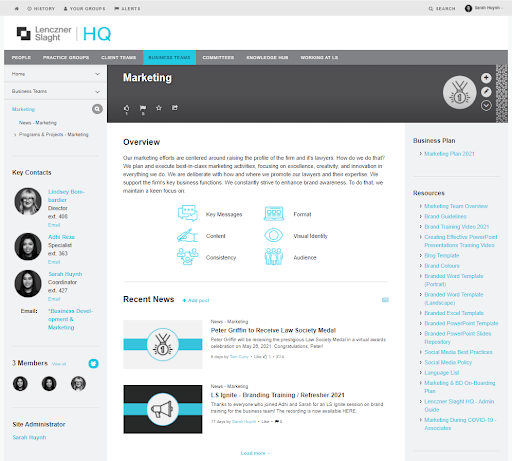Open Marketing Plan 2021 link
This screenshot has height=461, width=512.
(x=449, y=154)
